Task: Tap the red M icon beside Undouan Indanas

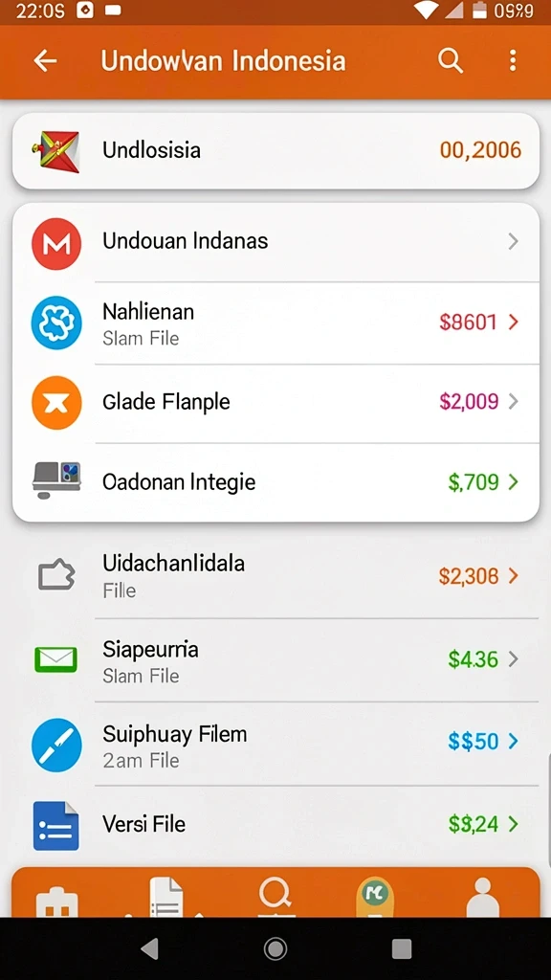Action: click(x=56, y=243)
